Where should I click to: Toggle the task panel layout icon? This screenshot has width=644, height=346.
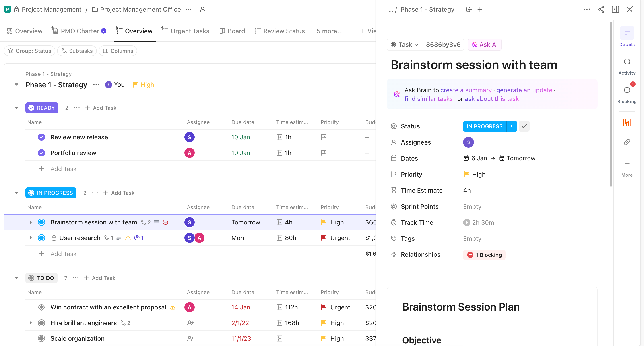[x=615, y=10]
